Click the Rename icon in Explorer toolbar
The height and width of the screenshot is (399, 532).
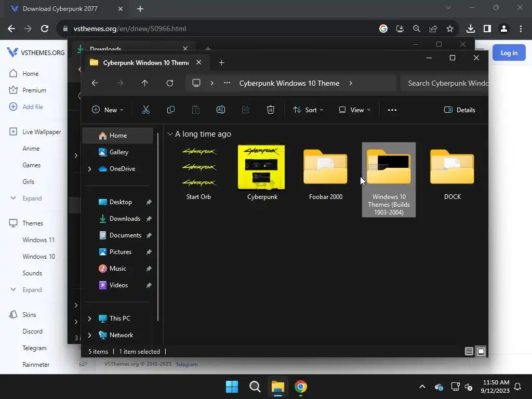[x=220, y=110]
